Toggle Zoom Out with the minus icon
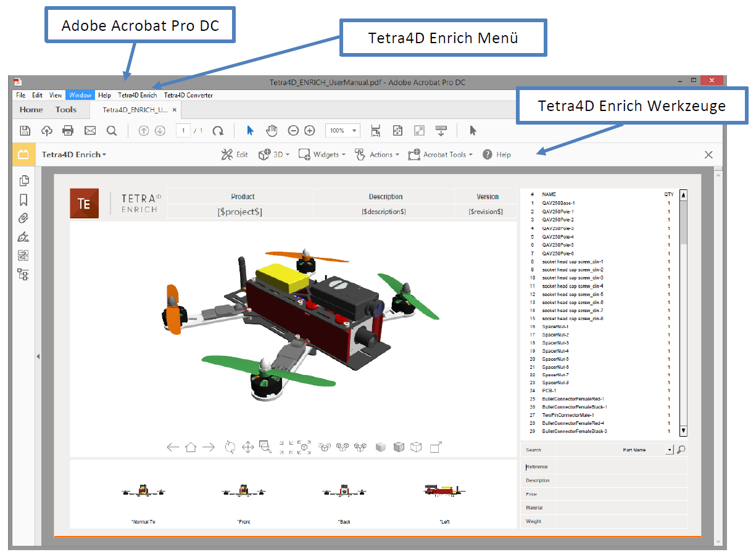The height and width of the screenshot is (552, 756). (x=293, y=131)
